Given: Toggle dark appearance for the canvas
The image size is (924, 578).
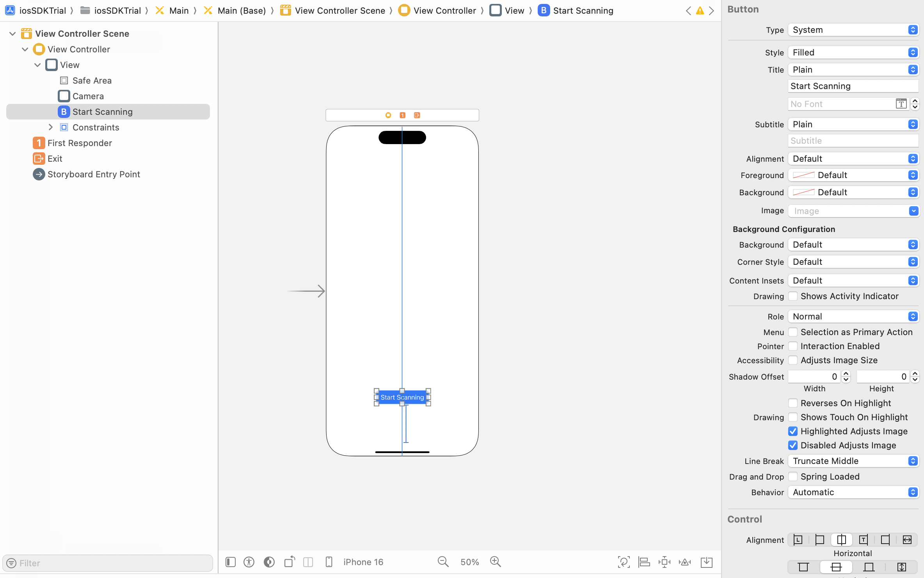Looking at the screenshot, I should pos(269,562).
